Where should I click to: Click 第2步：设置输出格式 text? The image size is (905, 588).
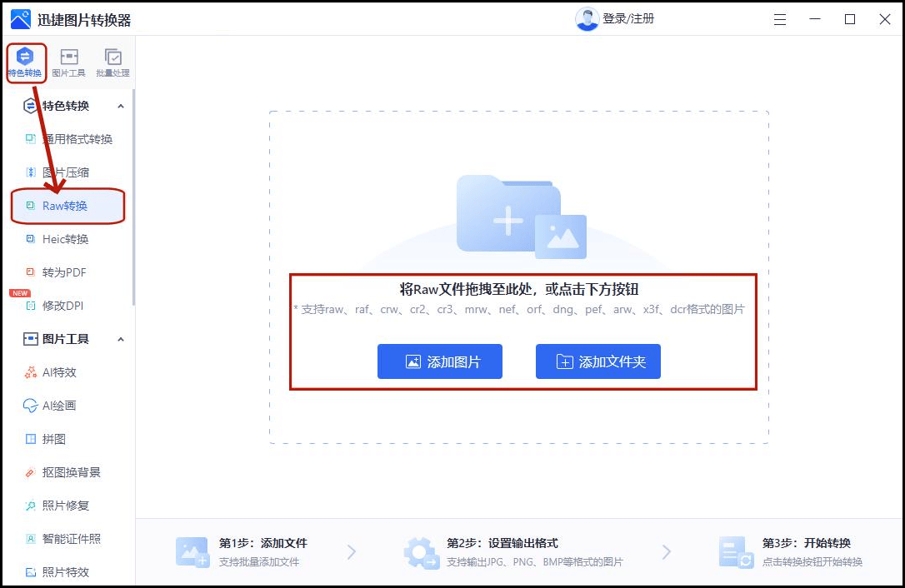tap(502, 543)
